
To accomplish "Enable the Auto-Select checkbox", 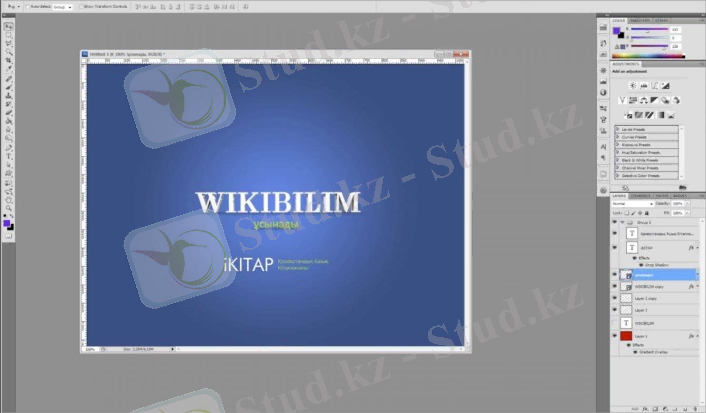I will tap(27, 7).
